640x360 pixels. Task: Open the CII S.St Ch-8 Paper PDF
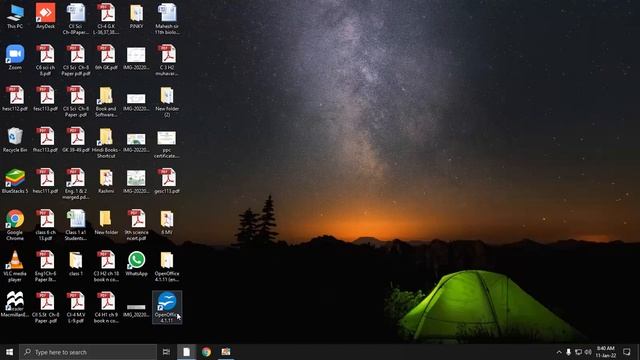(x=45, y=307)
